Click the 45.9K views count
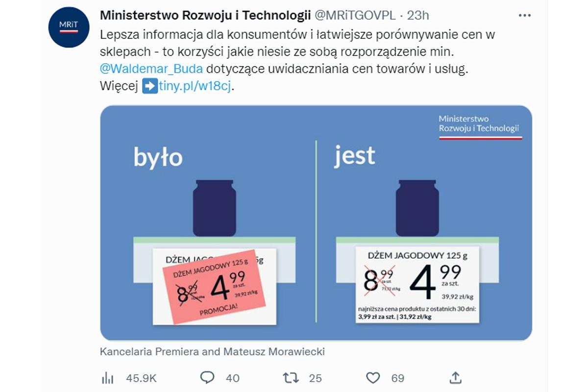Screen dimensions: 588x392 coord(141,378)
